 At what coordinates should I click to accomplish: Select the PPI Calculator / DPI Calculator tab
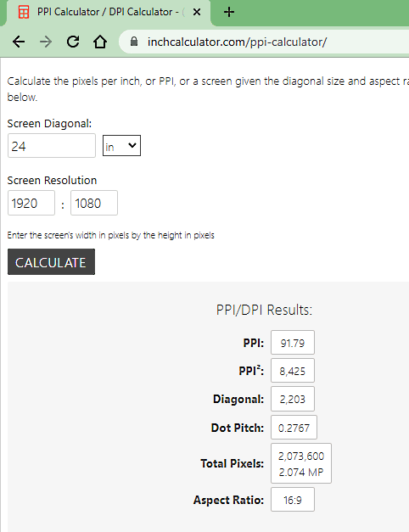point(108,13)
